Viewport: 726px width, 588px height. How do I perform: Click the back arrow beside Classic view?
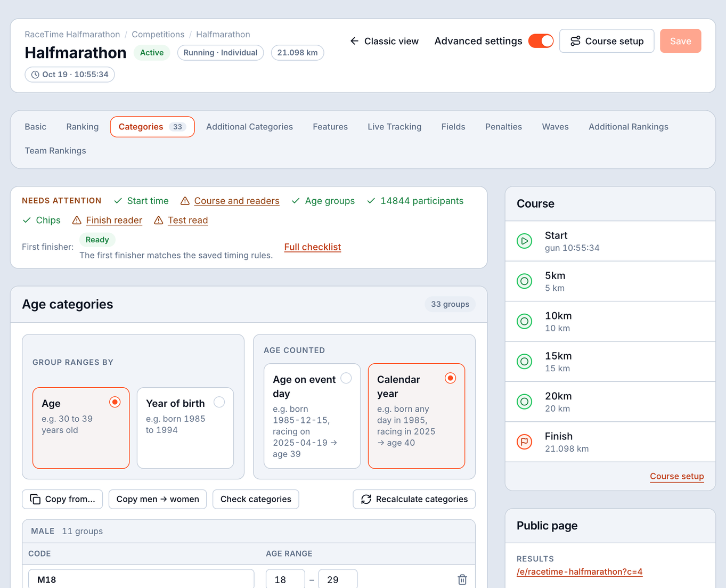tap(354, 41)
